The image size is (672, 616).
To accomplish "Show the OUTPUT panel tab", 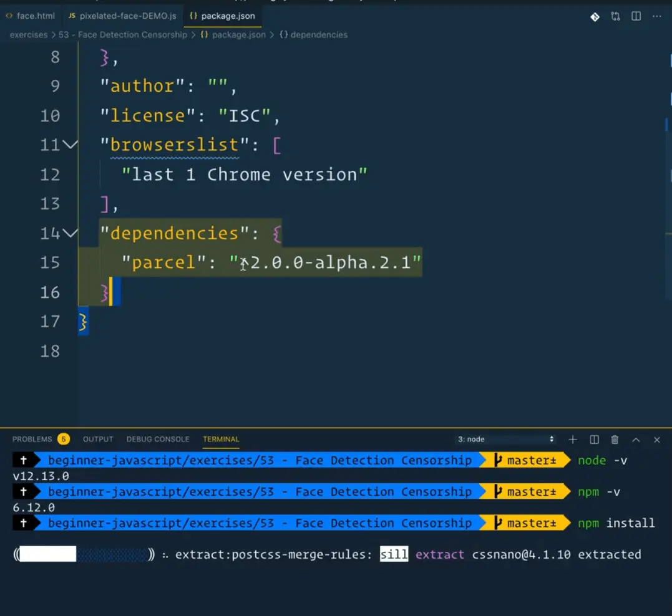I will 98,439.
